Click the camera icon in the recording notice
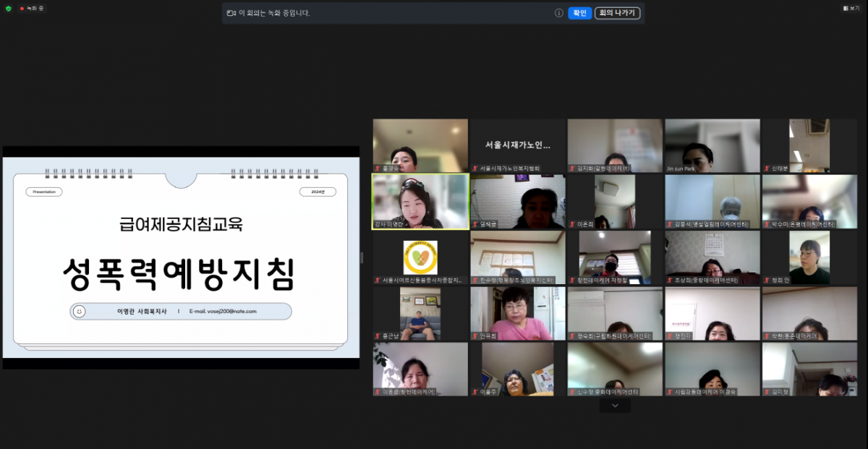 point(231,13)
